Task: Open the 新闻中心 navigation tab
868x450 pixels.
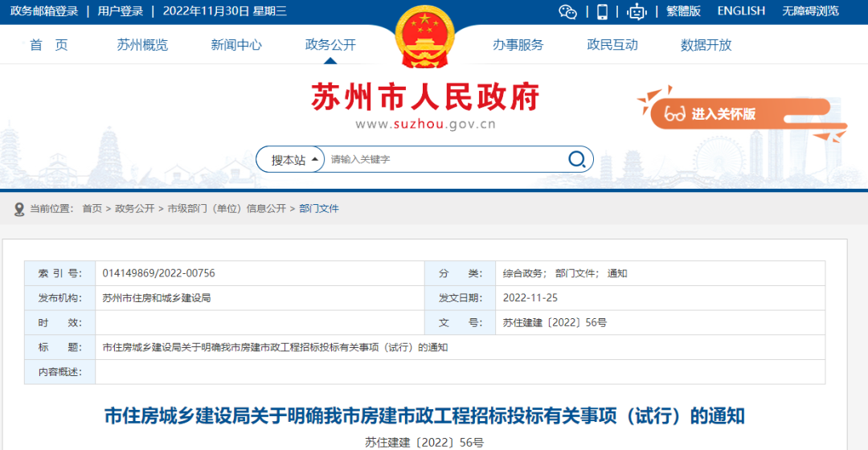Action: (236, 45)
